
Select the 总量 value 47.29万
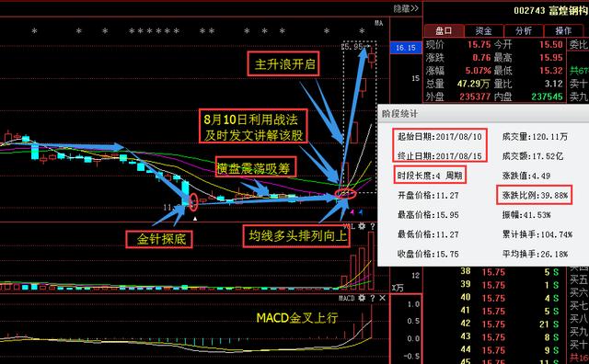pos(474,84)
